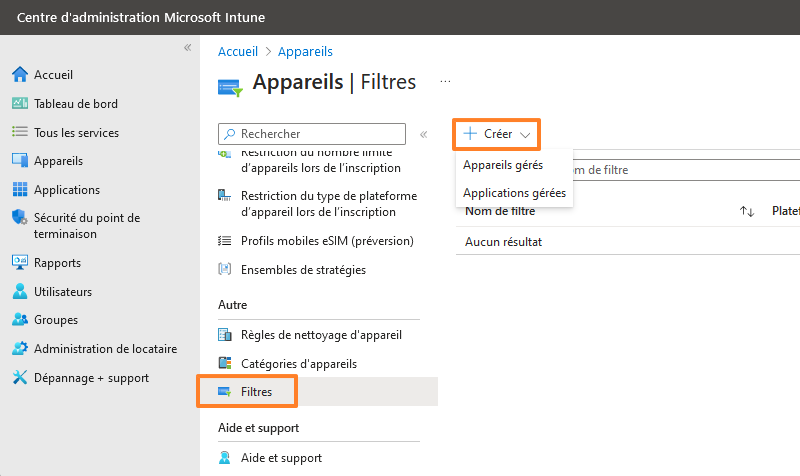Viewport: 800px width, 476px height.
Task: Click the Administration de locataire gear icon
Action: [x=20, y=348]
